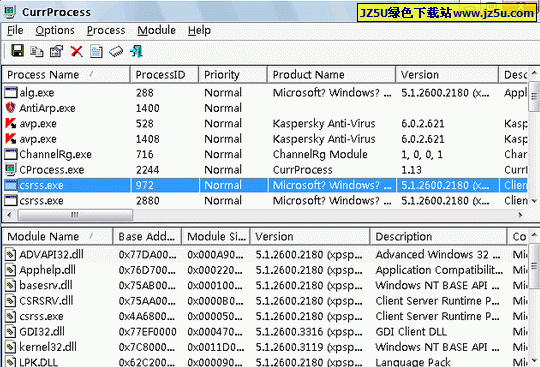
Task: Select the Apphelp.dll module name
Action: [47, 270]
